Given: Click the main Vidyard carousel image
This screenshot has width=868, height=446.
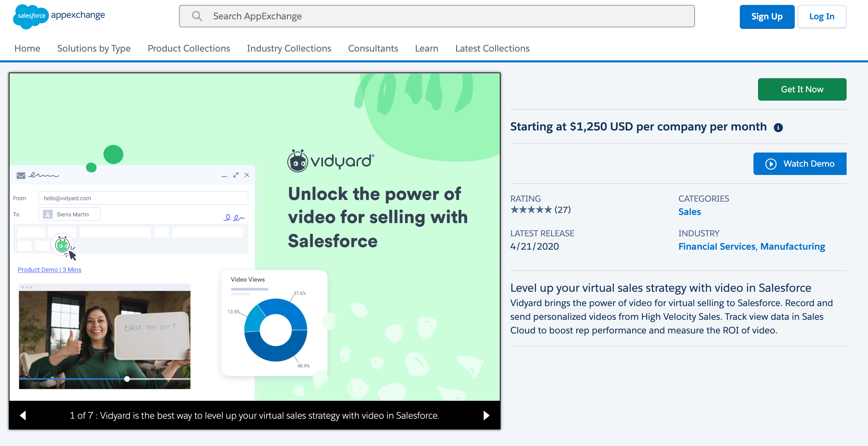Looking at the screenshot, I should click(x=255, y=237).
